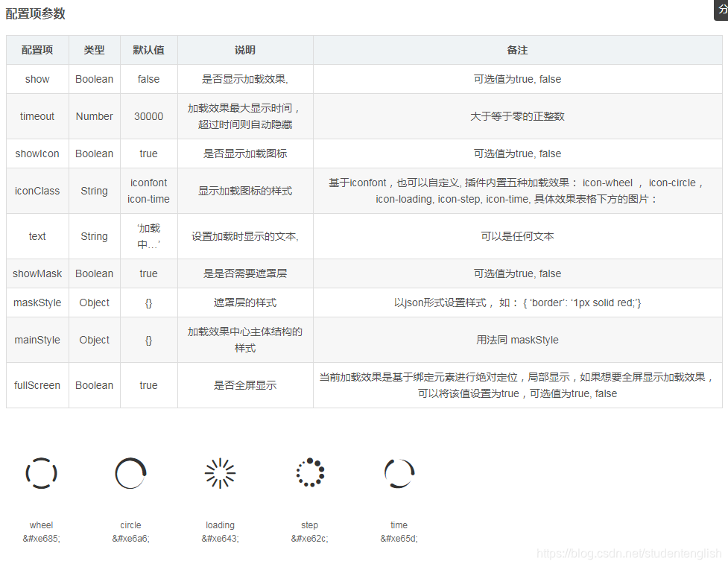Click the 配置项参数 section heading
Image resolution: width=728 pixels, height=567 pixels.
[x=36, y=13]
